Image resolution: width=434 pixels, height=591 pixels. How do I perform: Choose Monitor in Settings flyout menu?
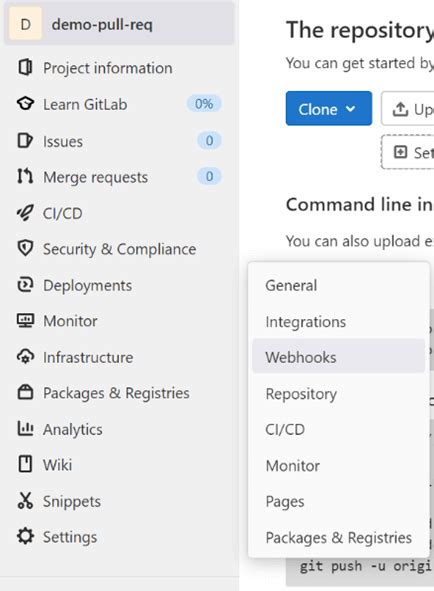(339, 466)
